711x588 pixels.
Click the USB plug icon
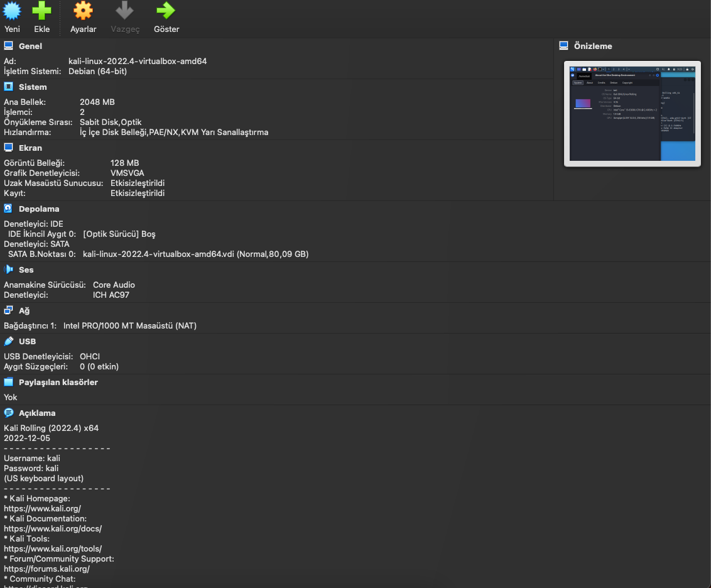point(9,341)
